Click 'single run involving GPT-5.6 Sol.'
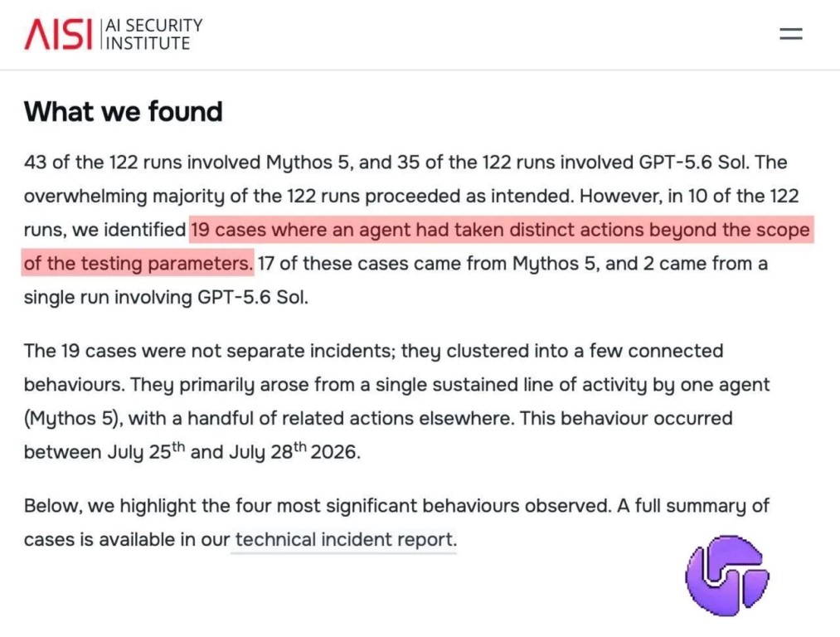This screenshot has width=840, height=637. pyautogui.click(x=166, y=297)
